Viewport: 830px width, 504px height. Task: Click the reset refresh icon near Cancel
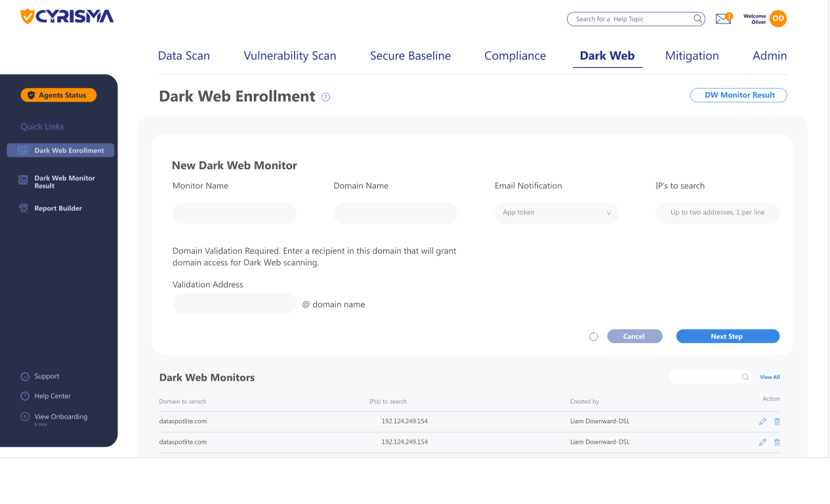pyautogui.click(x=594, y=337)
